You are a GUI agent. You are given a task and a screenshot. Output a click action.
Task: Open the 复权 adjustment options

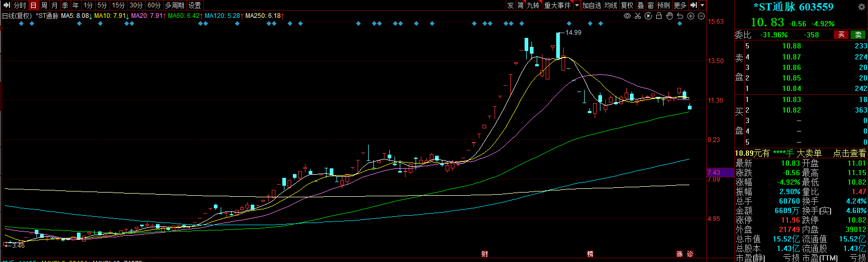point(627,5)
